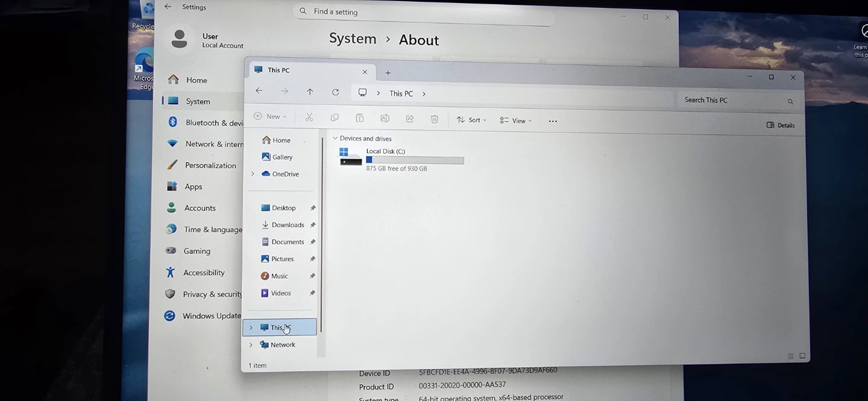The image size is (868, 401).
Task: Click the monitor icon in the address bar
Action: pos(363,93)
